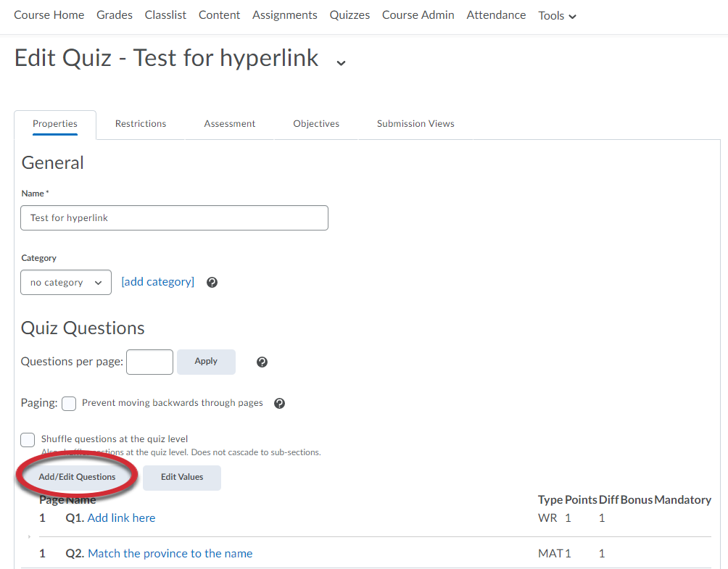
Task: Open the Category dropdown showing no category
Action: tap(66, 283)
